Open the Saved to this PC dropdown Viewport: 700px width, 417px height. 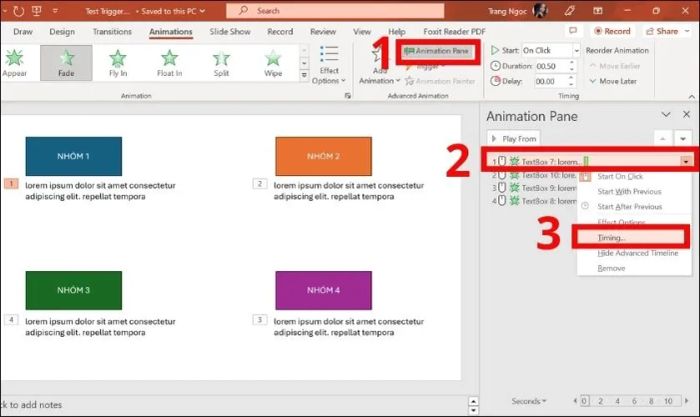pyautogui.click(x=173, y=11)
